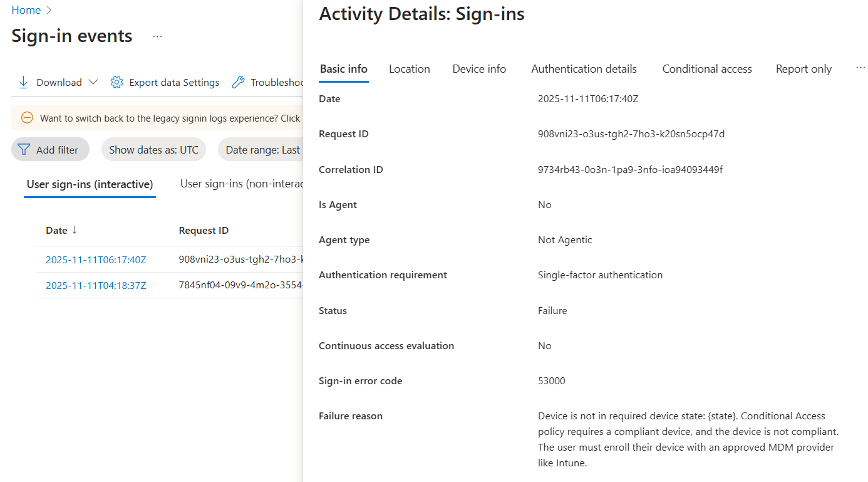
Task: Open the Show dates as: UTC selector
Action: click(x=153, y=149)
